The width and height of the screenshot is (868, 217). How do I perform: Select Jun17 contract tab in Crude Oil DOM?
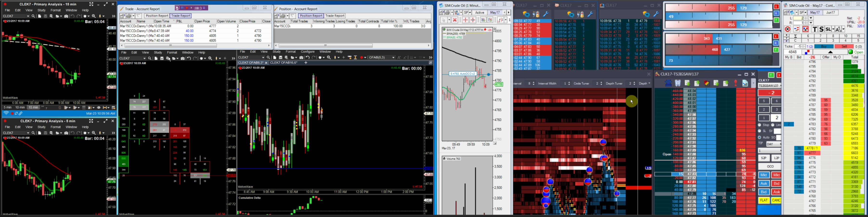[x=830, y=13]
